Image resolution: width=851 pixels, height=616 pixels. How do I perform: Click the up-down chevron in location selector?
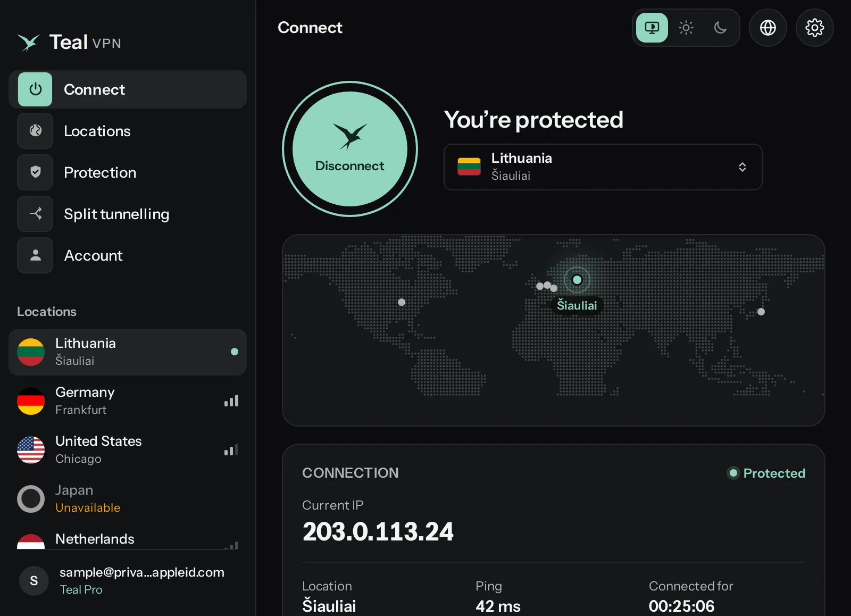742,167
